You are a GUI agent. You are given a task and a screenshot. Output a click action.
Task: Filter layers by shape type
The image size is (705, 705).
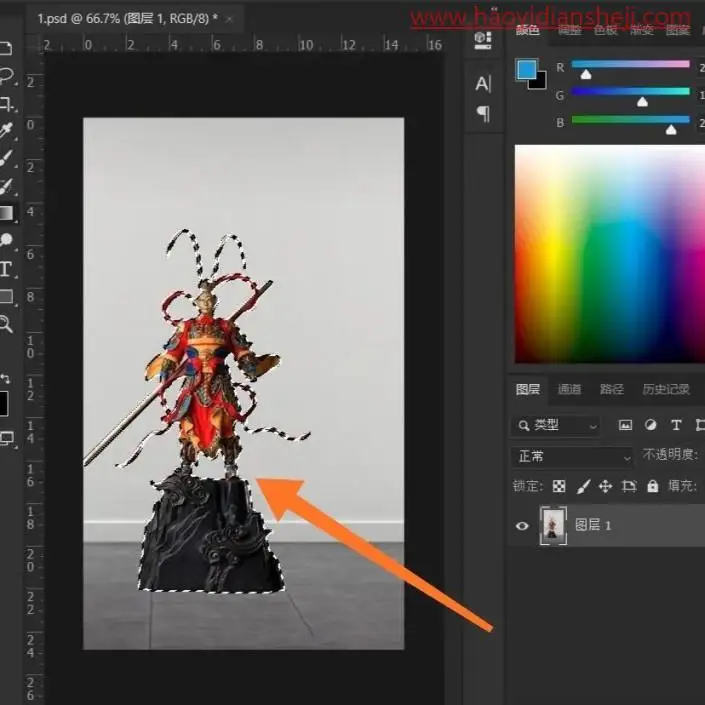point(700,425)
